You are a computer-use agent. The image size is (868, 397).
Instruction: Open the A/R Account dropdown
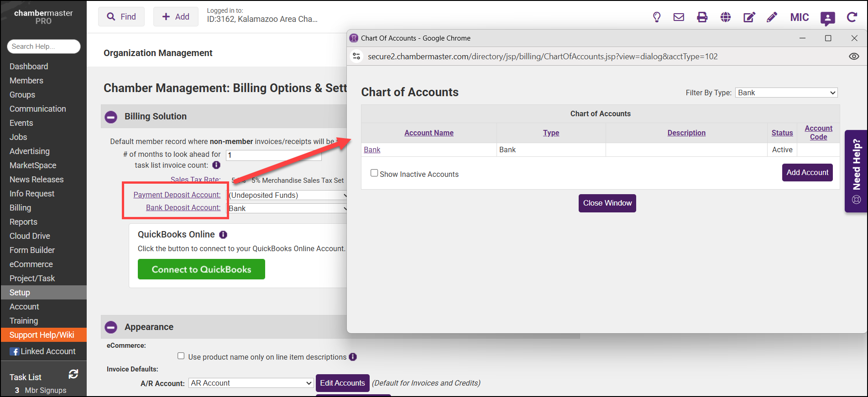point(251,383)
